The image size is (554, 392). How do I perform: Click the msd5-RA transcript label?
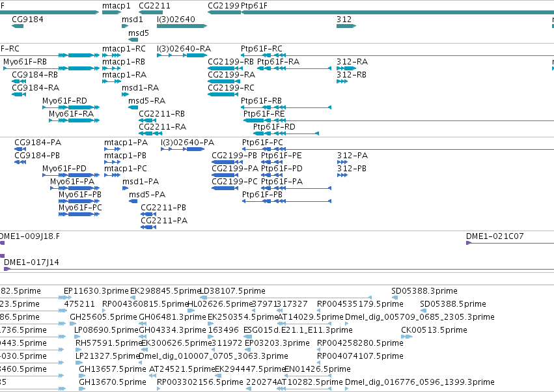click(146, 101)
